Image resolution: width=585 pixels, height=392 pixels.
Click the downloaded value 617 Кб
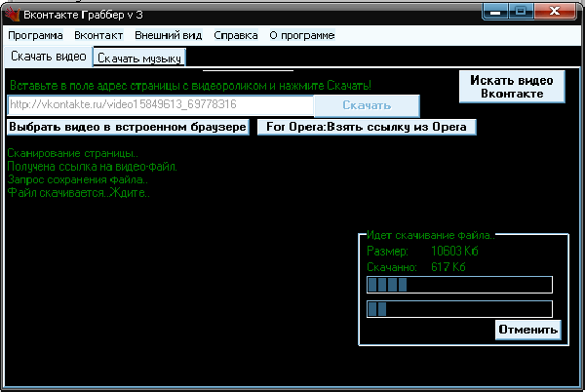coord(448,267)
